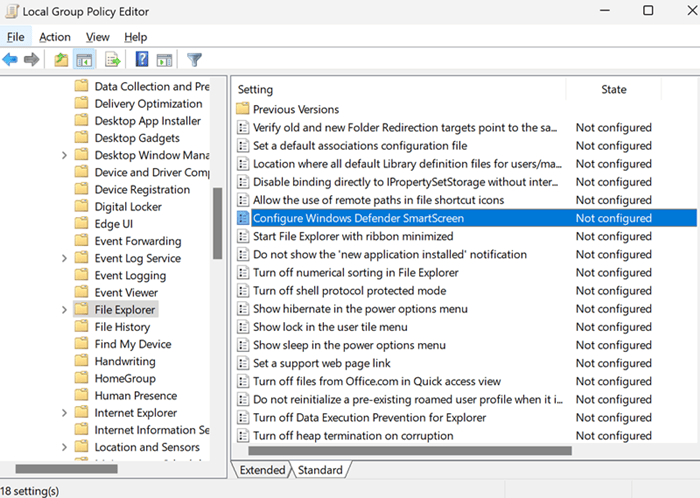Viewport: 700px width, 498px height.
Task: Click folder icon beside Event Viewer
Action: [x=81, y=292]
